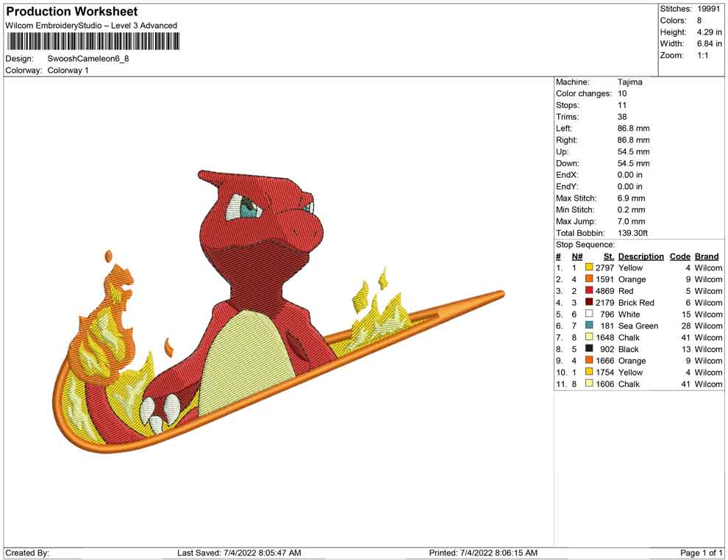Click the chalk swatch with 1606 stitches
Screen dimensions: 728x560
(589, 383)
